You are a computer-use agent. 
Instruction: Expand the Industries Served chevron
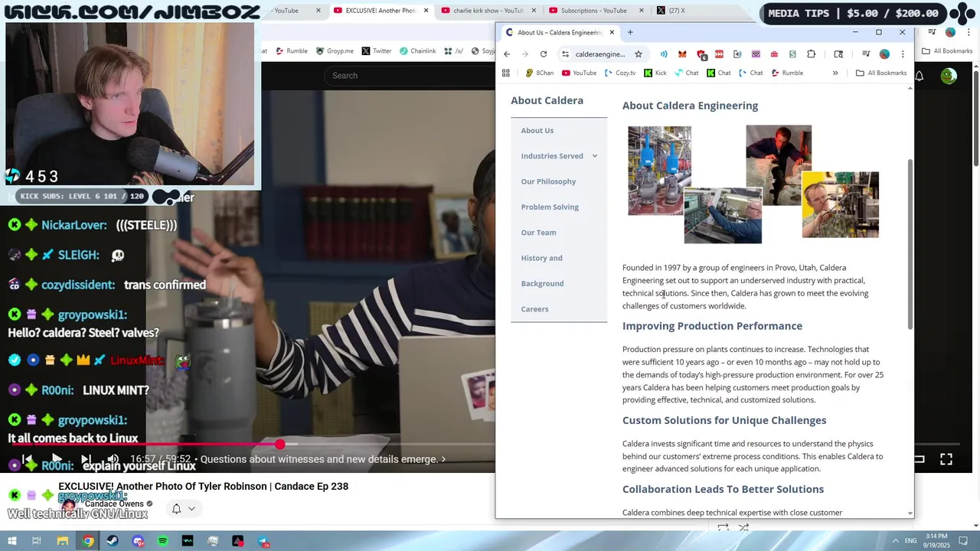point(594,156)
